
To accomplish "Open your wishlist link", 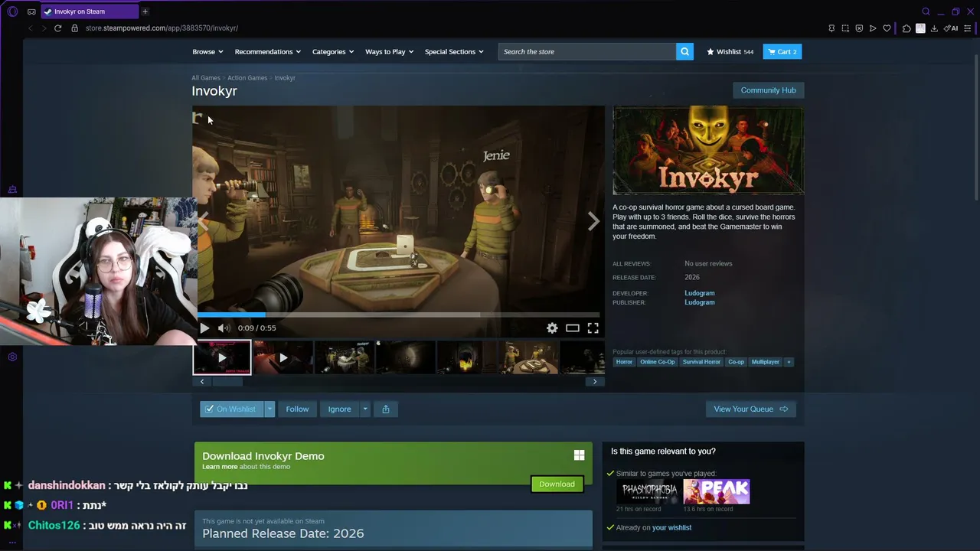I will click(671, 527).
